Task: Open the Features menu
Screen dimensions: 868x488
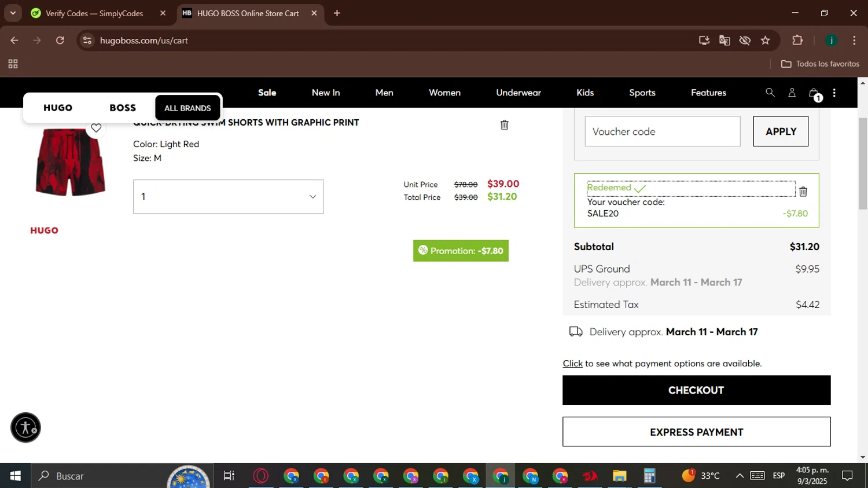Action: pyautogui.click(x=708, y=93)
